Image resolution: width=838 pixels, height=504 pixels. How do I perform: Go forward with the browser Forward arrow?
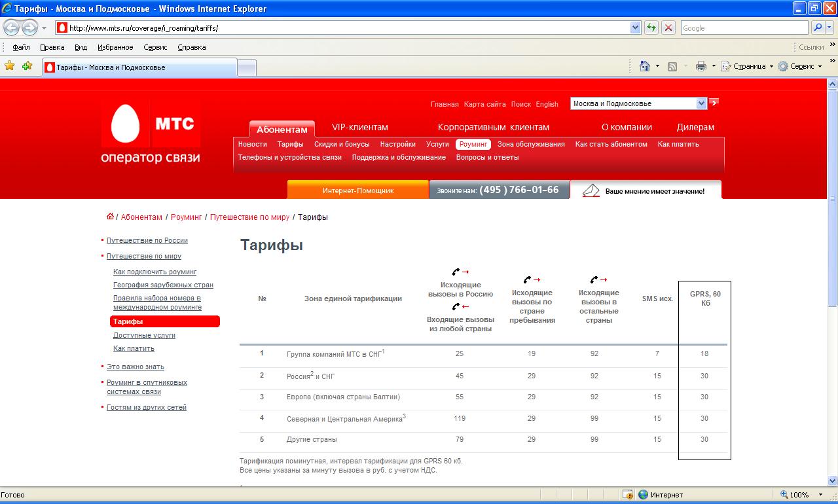tap(29, 27)
